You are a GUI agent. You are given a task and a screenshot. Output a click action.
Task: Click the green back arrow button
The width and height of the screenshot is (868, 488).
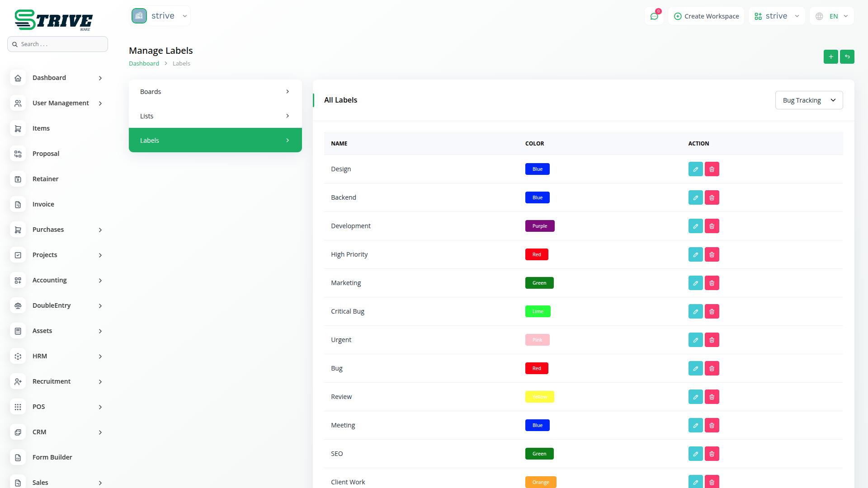coord(847,56)
